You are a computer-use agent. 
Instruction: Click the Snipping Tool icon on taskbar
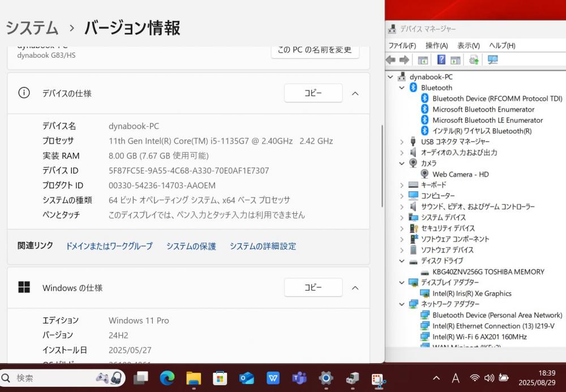(x=379, y=380)
